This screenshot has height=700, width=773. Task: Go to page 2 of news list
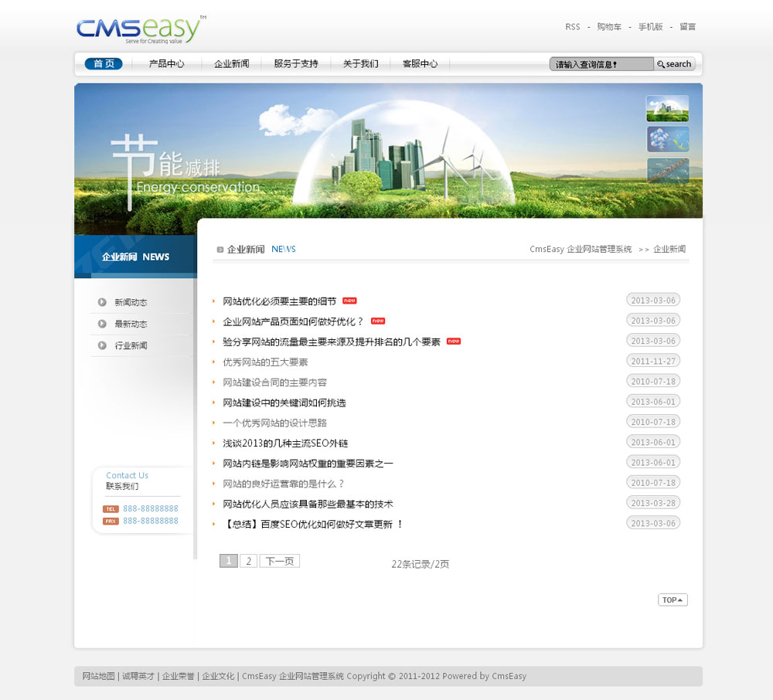[248, 561]
